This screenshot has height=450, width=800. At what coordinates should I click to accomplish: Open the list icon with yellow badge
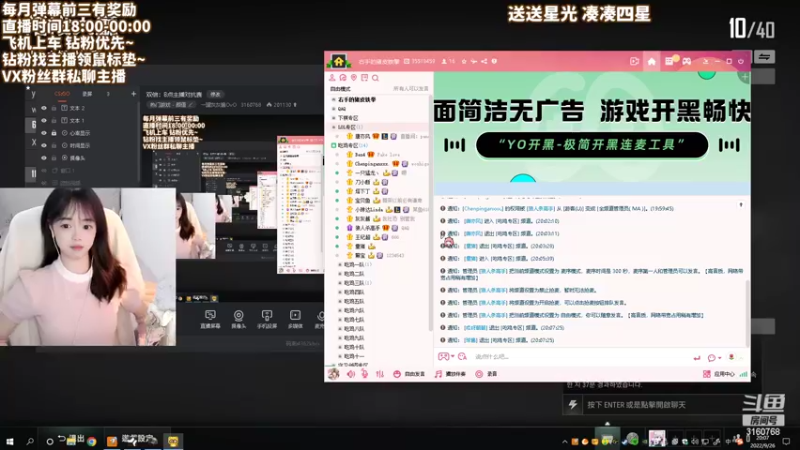(x=670, y=61)
